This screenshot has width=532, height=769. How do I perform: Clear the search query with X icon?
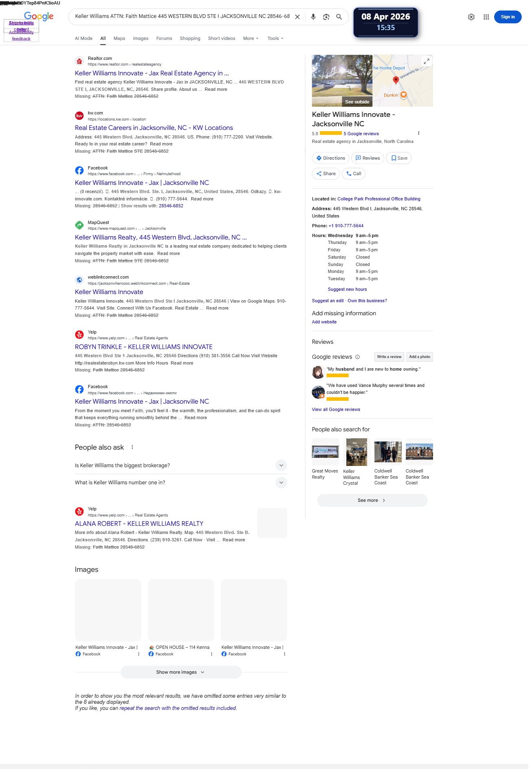click(298, 17)
